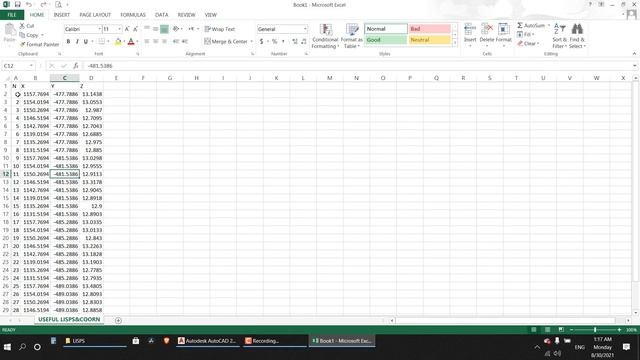This screenshot has height=360, width=640.
Task: Add a new sheet with plus icon
Action: tap(118, 320)
